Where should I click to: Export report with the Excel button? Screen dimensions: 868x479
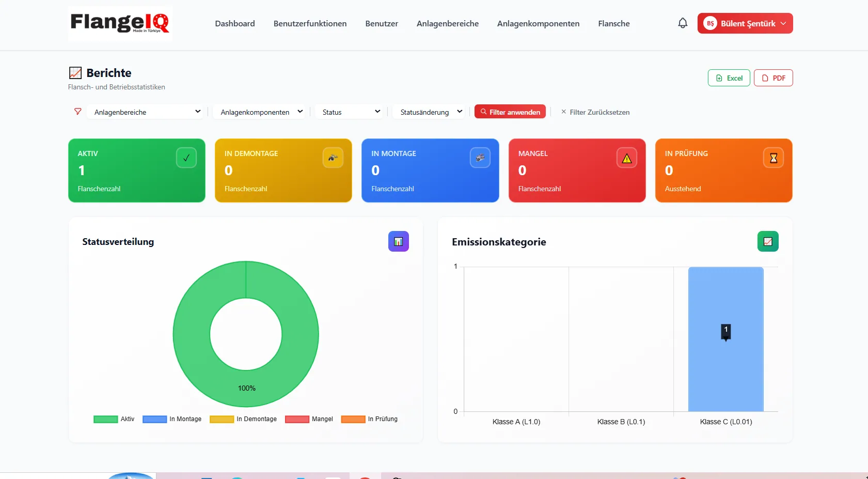(729, 78)
